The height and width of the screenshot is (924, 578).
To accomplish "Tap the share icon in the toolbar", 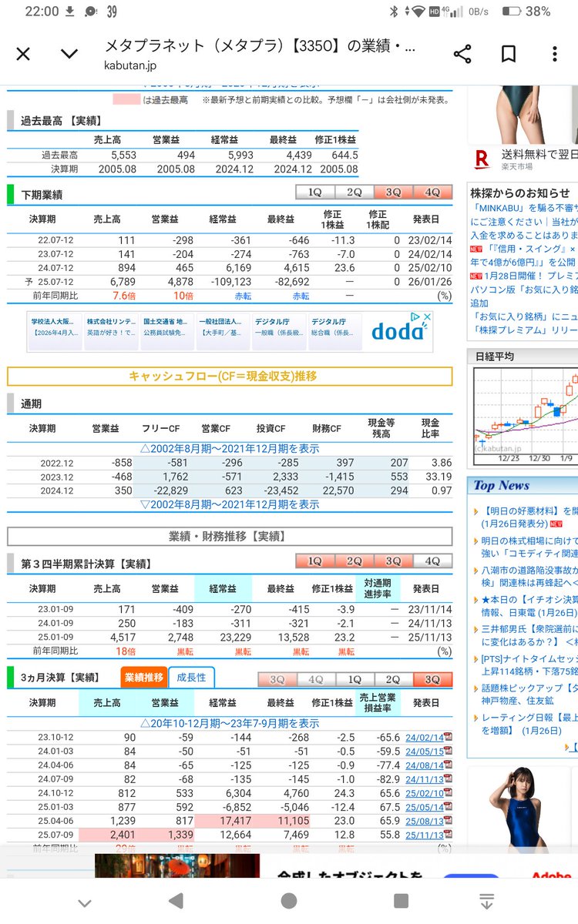I will 462,54.
